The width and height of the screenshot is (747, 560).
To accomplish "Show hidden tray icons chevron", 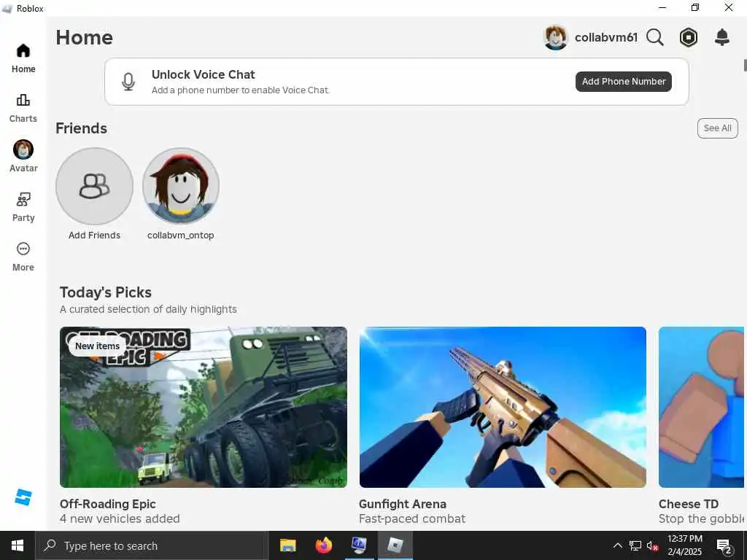I will 617,545.
